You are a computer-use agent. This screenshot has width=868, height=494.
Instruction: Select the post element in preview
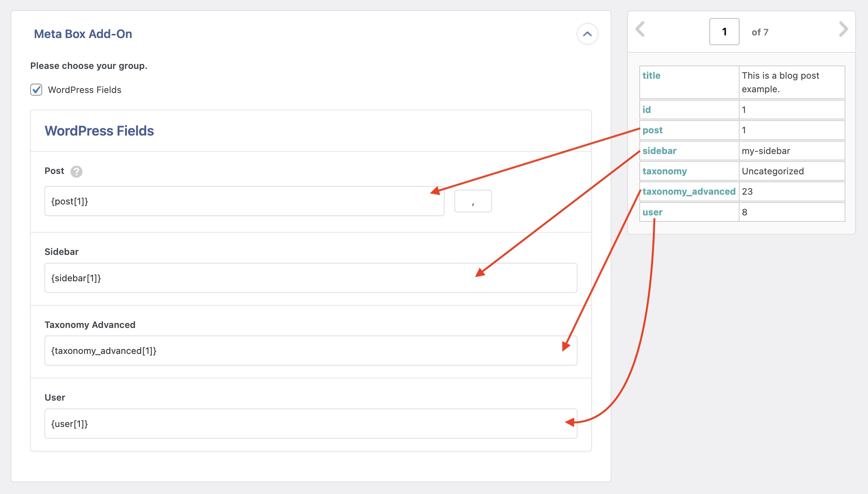pyautogui.click(x=652, y=130)
